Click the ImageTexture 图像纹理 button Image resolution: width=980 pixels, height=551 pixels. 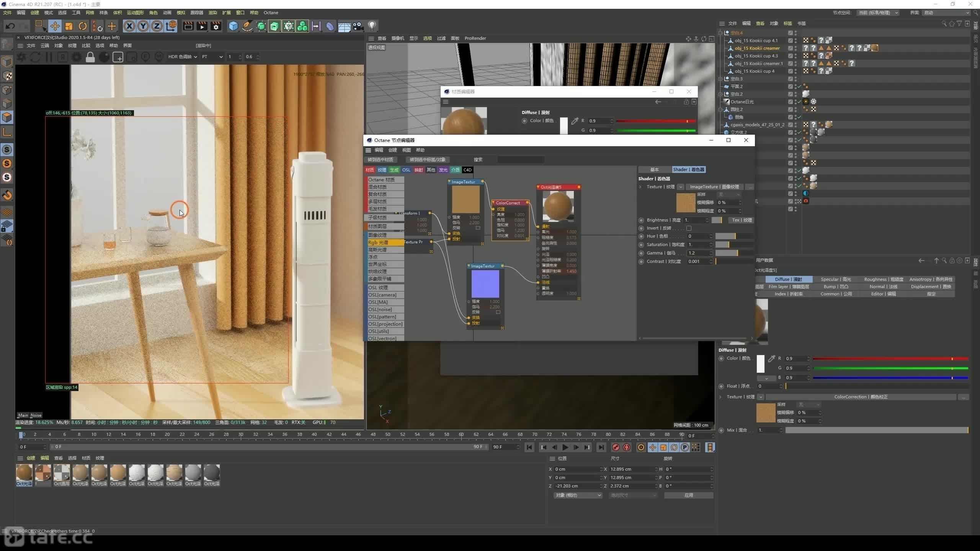(x=714, y=187)
